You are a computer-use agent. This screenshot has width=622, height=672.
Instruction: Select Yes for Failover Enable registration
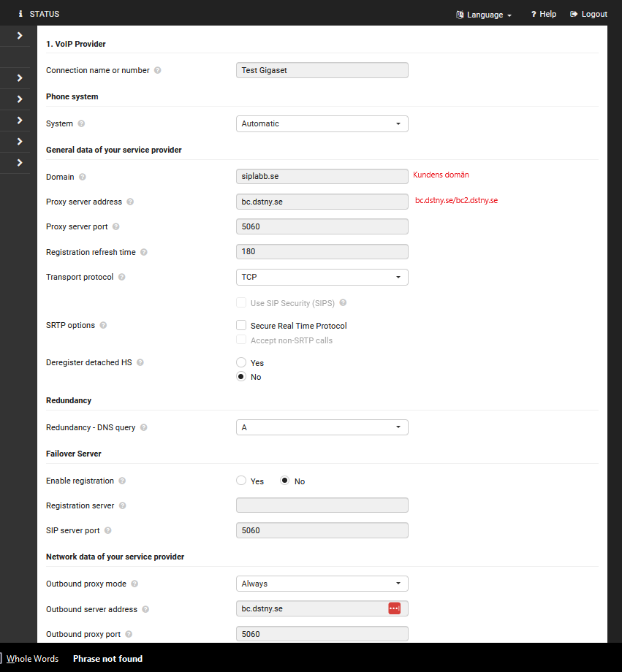(241, 481)
